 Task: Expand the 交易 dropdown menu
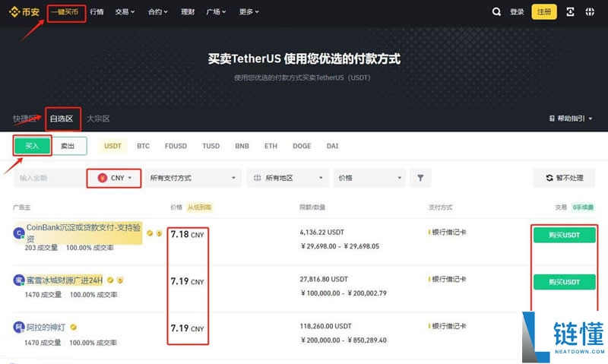[x=125, y=12]
